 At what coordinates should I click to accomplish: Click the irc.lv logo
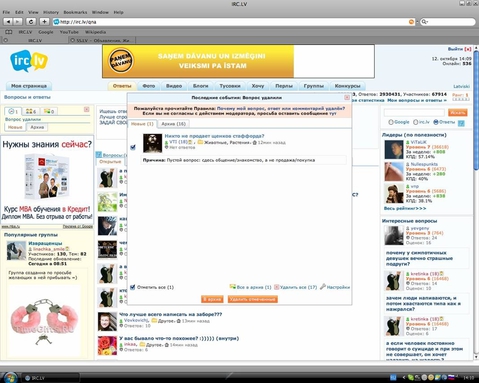click(29, 61)
